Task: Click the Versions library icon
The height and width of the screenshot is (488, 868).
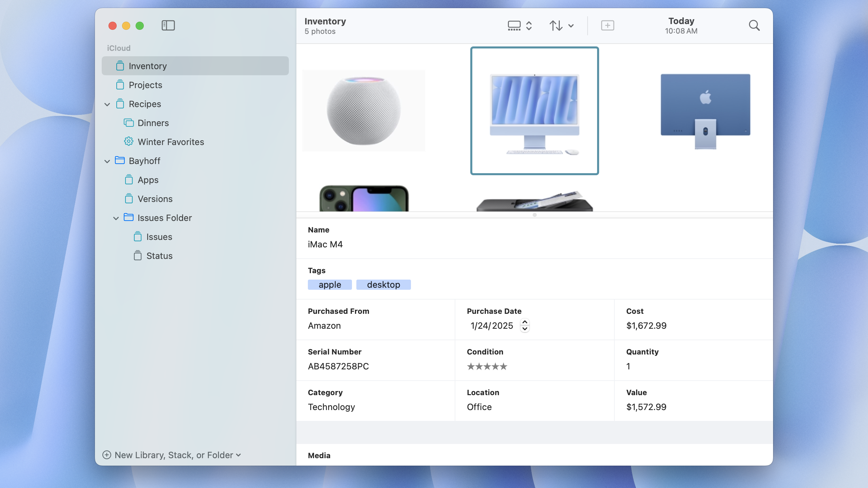Action: pyautogui.click(x=129, y=199)
